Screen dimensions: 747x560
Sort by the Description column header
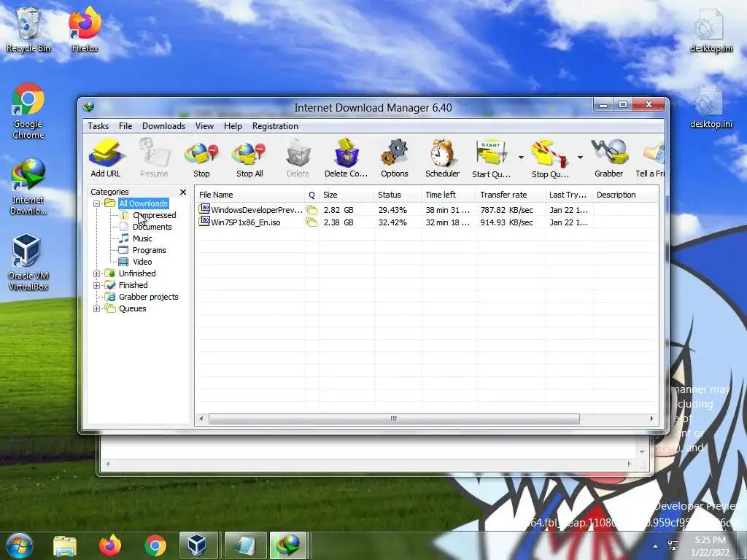(625, 195)
